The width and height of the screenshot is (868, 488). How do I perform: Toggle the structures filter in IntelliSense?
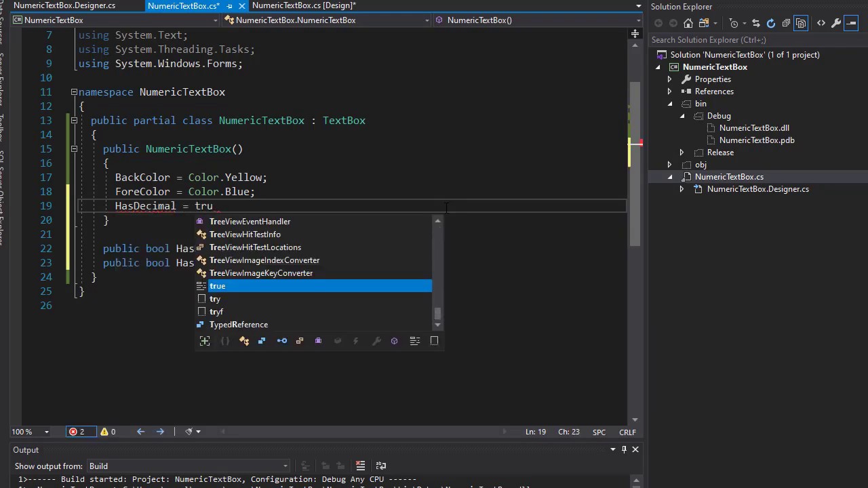(262, 341)
